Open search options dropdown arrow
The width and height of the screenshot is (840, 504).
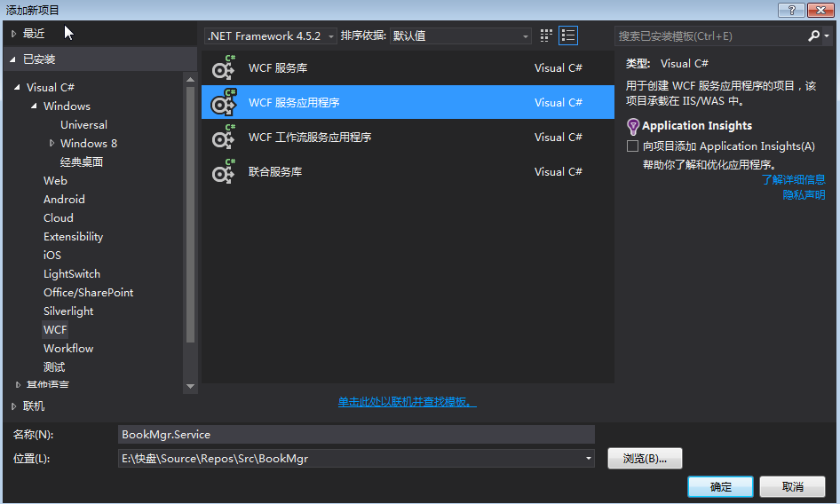click(828, 35)
